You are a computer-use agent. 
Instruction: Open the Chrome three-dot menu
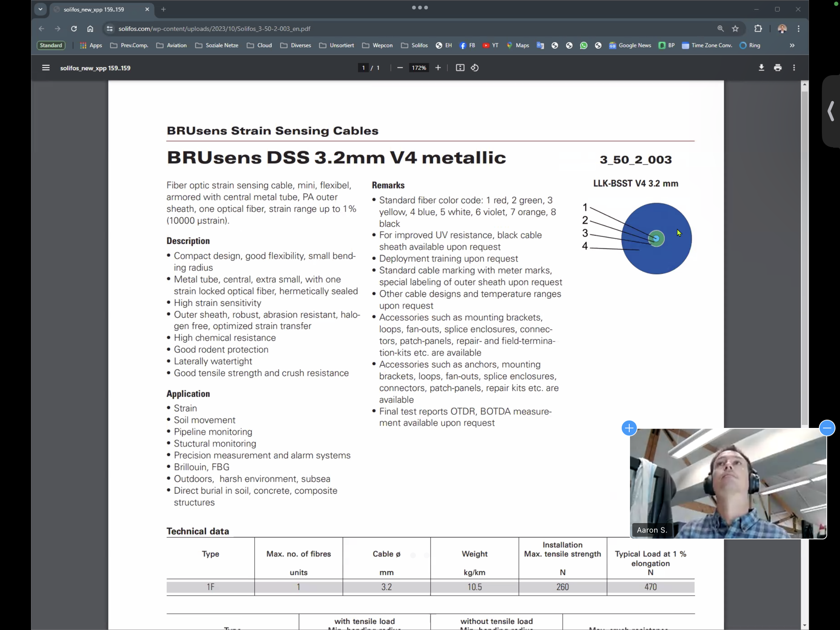[x=798, y=29]
